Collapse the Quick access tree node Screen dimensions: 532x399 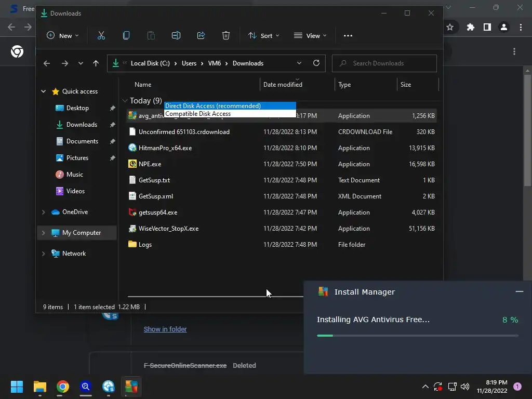44,91
